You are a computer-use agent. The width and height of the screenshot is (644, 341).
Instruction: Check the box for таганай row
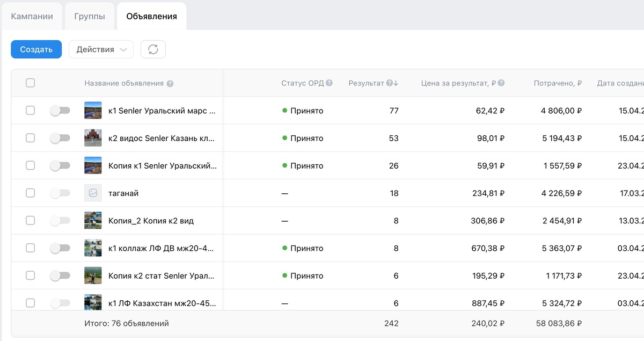[x=31, y=193]
